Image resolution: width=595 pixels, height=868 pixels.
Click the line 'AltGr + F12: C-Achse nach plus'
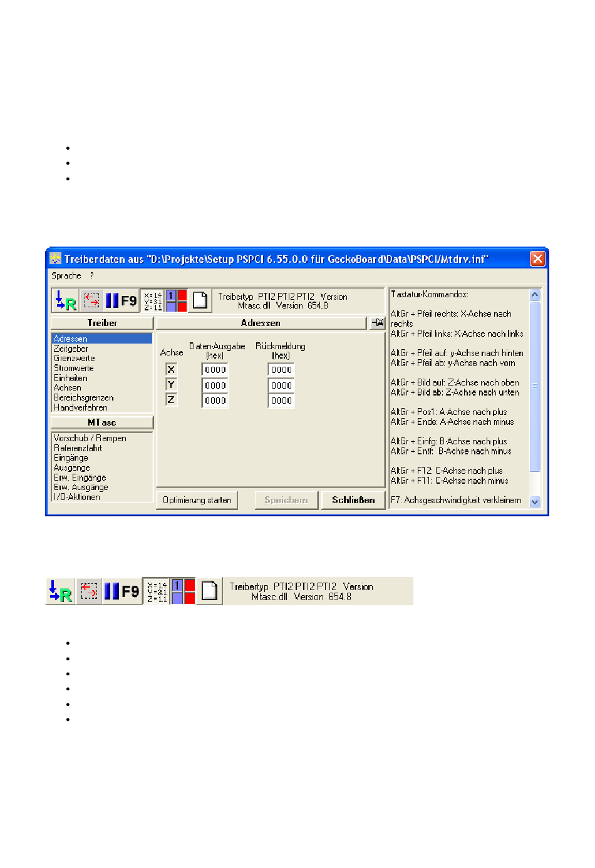click(447, 471)
